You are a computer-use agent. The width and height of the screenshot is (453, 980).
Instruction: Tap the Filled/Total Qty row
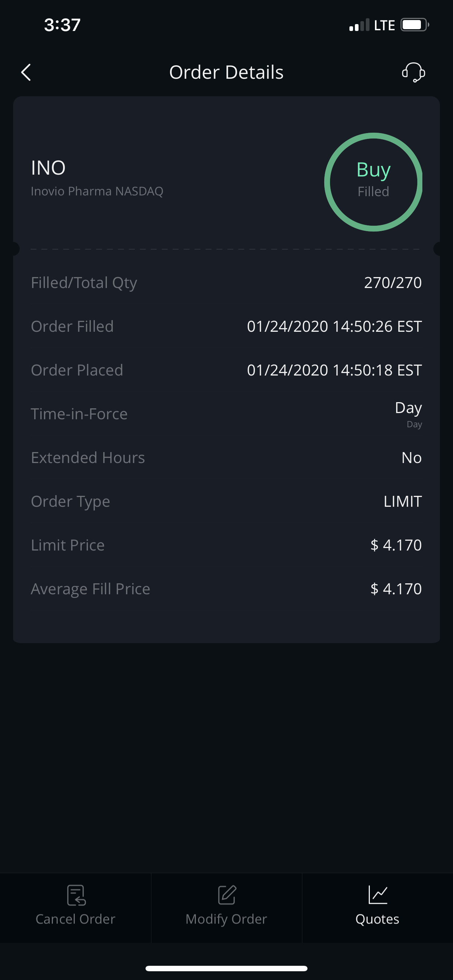click(226, 283)
